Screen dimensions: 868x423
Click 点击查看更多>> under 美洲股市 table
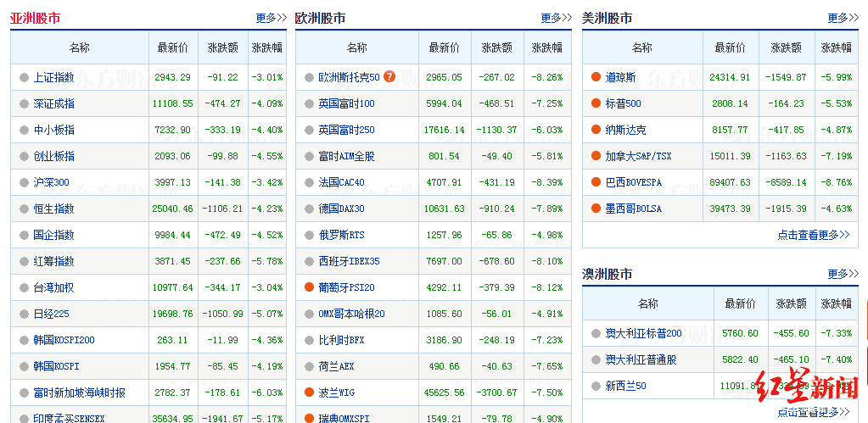(x=813, y=235)
